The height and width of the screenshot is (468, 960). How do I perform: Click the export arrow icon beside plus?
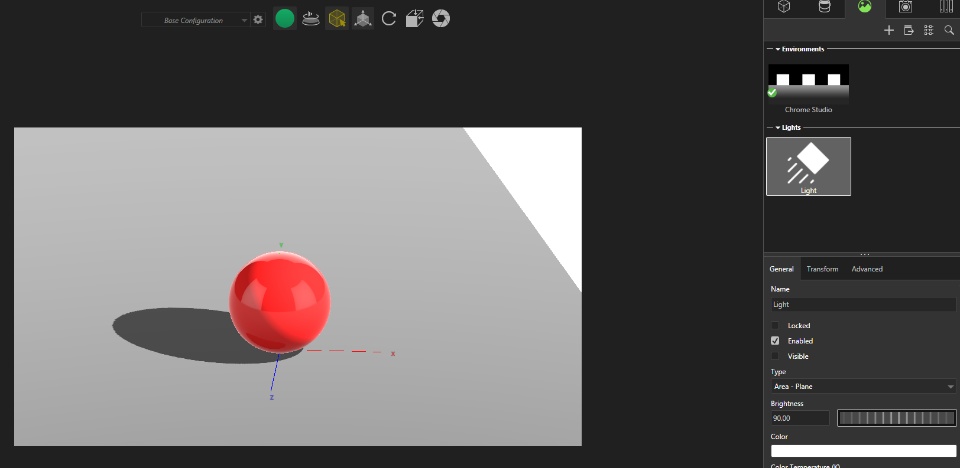[x=909, y=30]
